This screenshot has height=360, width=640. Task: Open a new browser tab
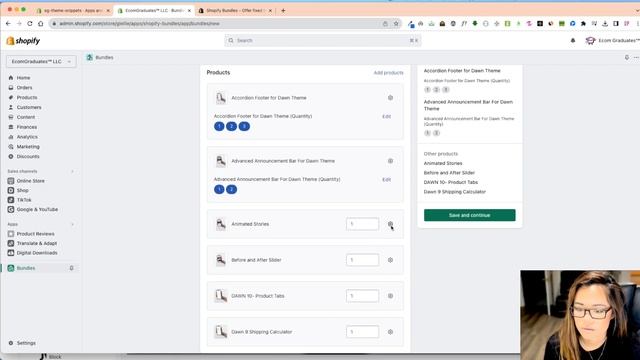coord(283,10)
